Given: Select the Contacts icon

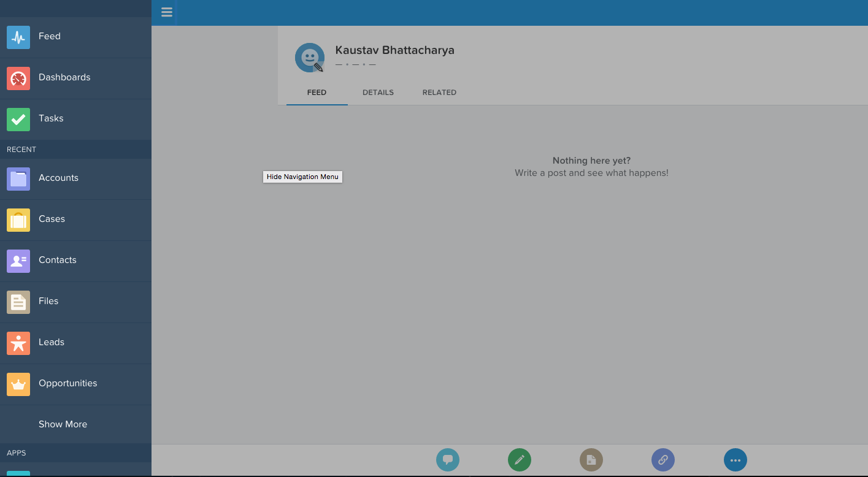Looking at the screenshot, I should point(18,261).
